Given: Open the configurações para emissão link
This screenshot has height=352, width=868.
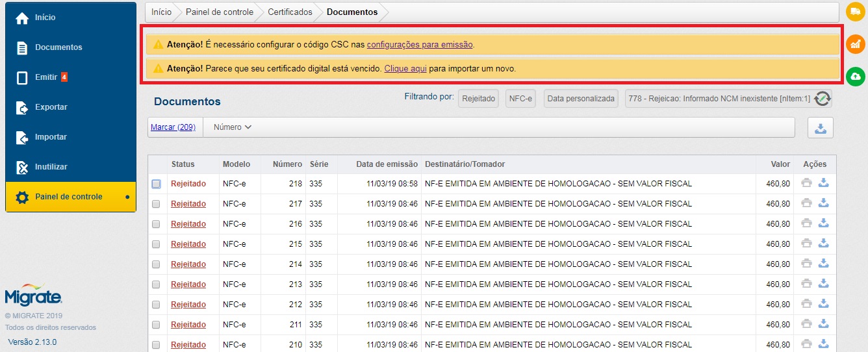Looking at the screenshot, I should tap(420, 45).
